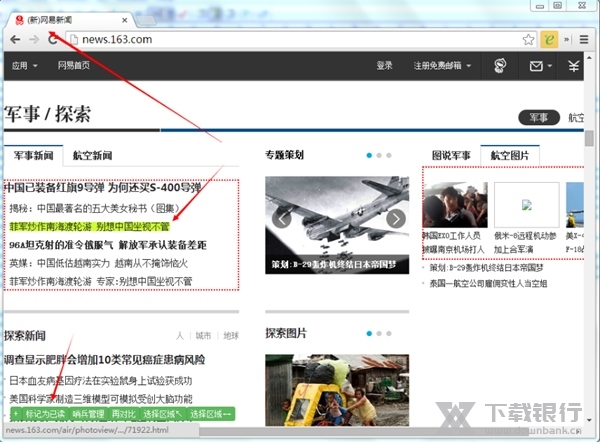
Task: Open 菲军炒作南海渡轮游 专家:别想中国坐视不管 article
Action: pyautogui.click(x=101, y=282)
